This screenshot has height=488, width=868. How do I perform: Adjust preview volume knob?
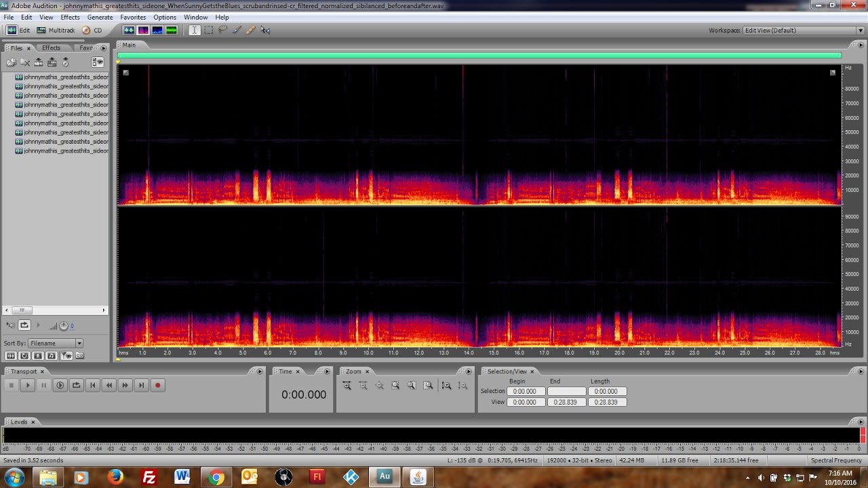pyautogui.click(x=64, y=326)
